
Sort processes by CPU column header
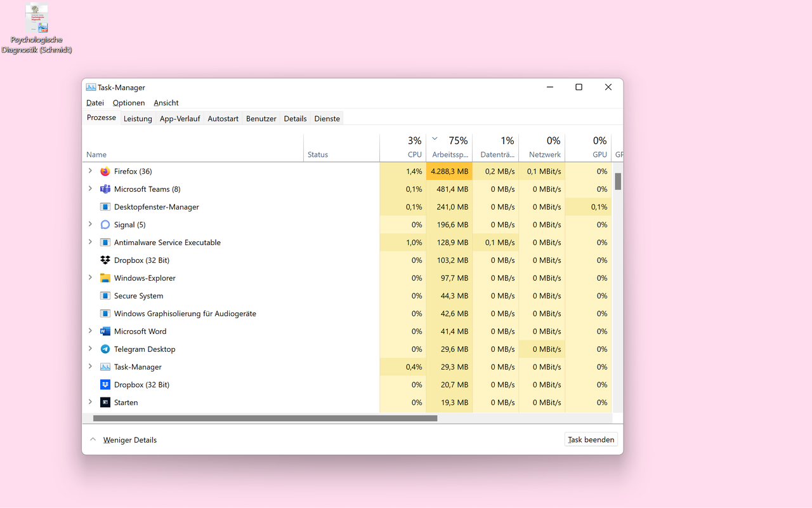tap(414, 154)
